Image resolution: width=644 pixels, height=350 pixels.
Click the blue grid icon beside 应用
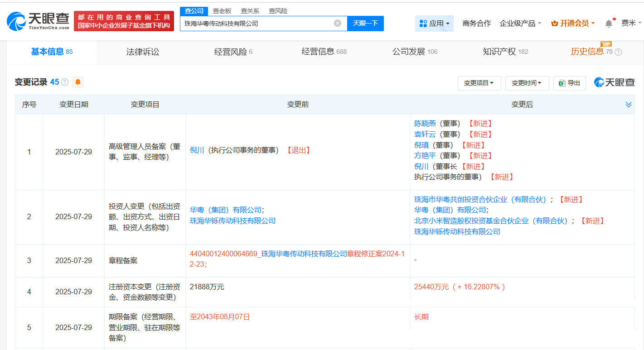[x=423, y=23]
